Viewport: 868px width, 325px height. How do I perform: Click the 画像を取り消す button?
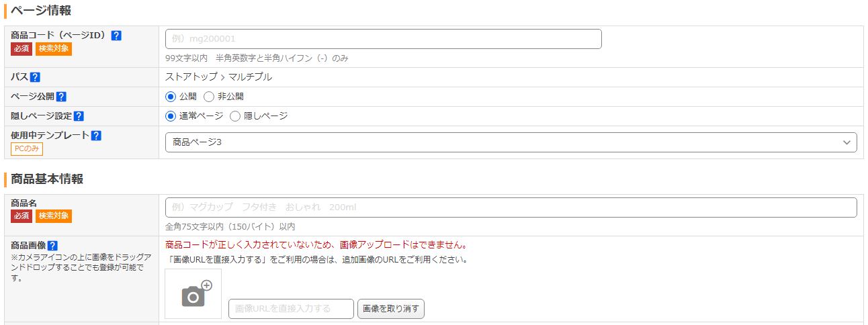coord(391,309)
